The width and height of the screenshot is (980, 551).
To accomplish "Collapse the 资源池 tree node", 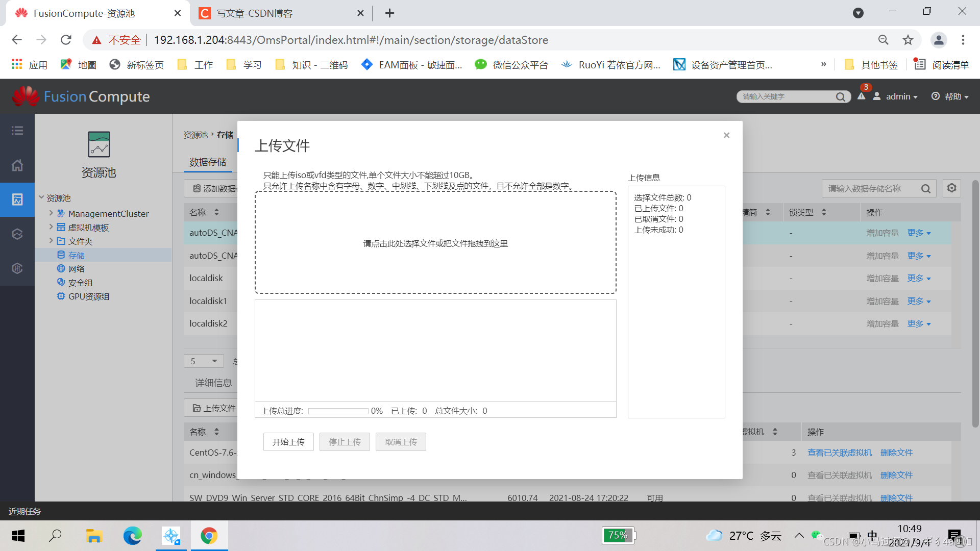I will 42,198.
